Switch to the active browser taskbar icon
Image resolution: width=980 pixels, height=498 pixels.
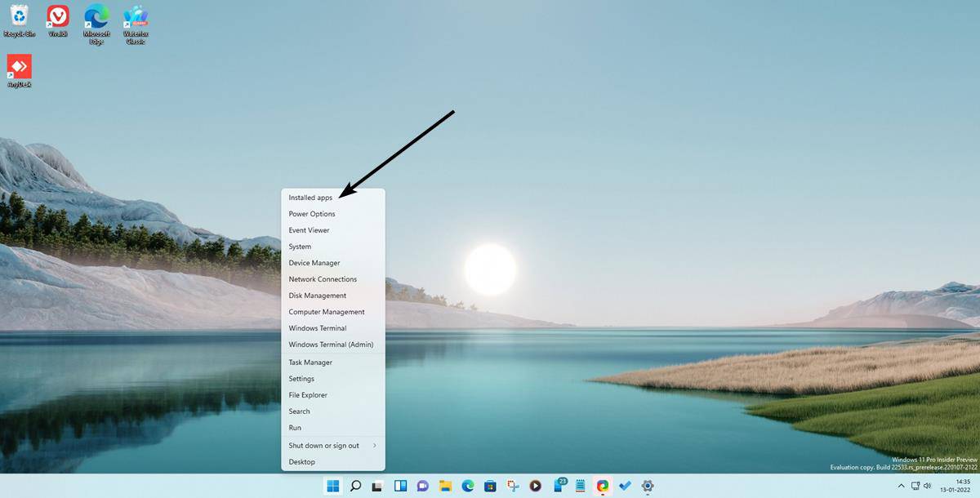(x=602, y=486)
